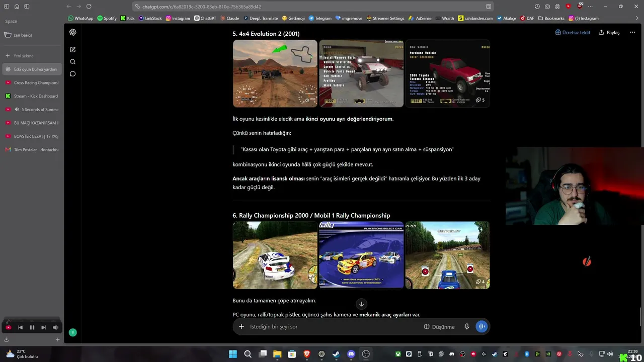The height and width of the screenshot is (362, 644).
Task: Open the Streamer Settings bookmark
Action: [x=385, y=18]
